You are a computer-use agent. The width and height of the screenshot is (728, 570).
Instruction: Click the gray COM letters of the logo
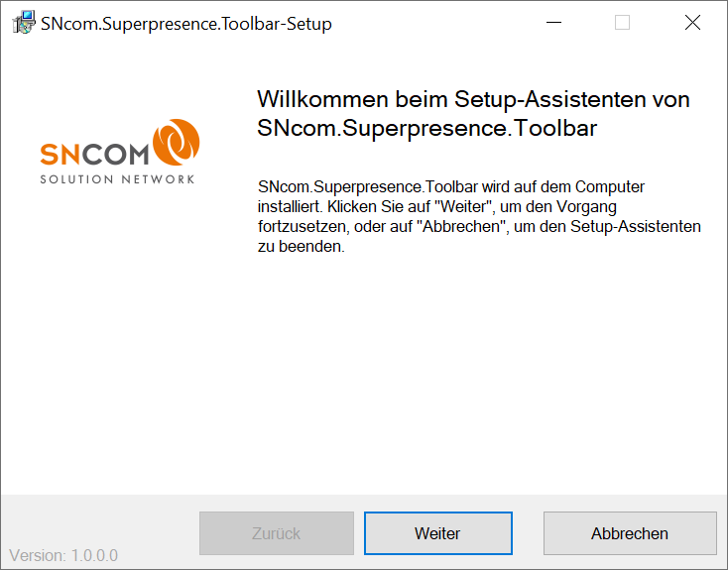(x=112, y=155)
